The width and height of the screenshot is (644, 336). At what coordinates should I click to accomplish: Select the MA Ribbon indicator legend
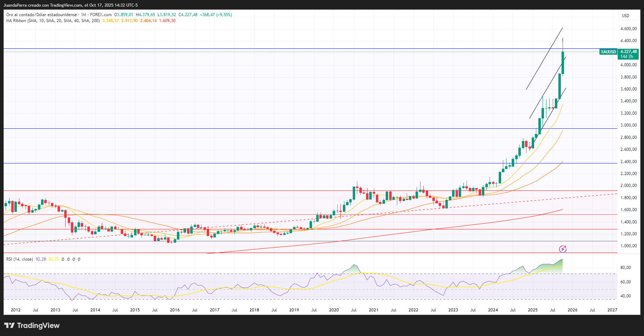point(53,21)
